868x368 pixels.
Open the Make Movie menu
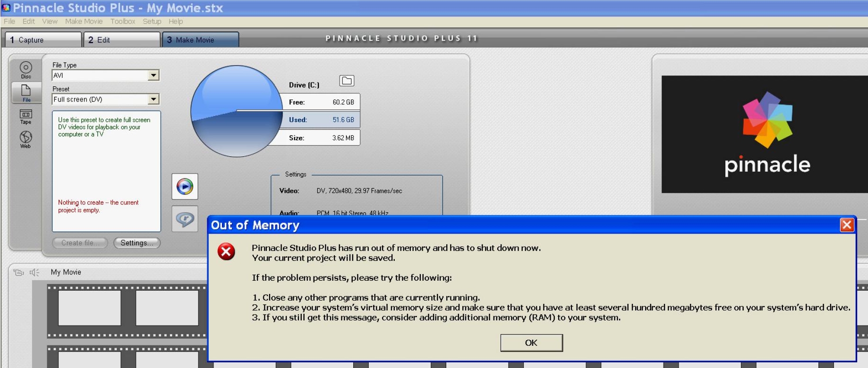point(84,21)
